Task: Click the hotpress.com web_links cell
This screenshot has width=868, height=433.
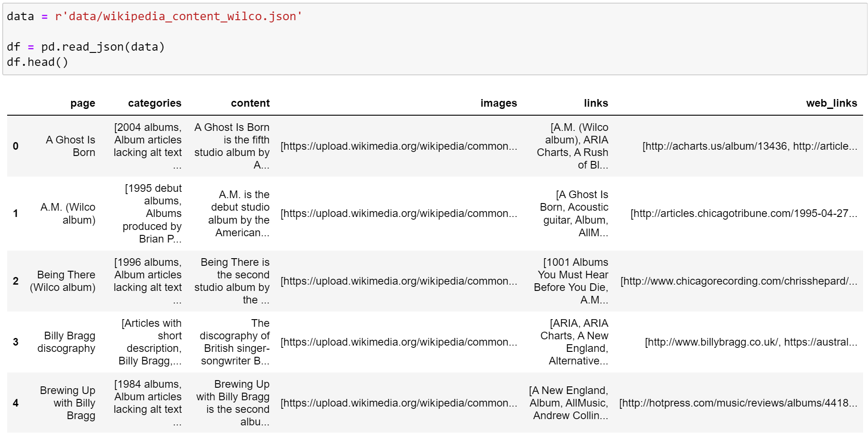Action: [738, 403]
